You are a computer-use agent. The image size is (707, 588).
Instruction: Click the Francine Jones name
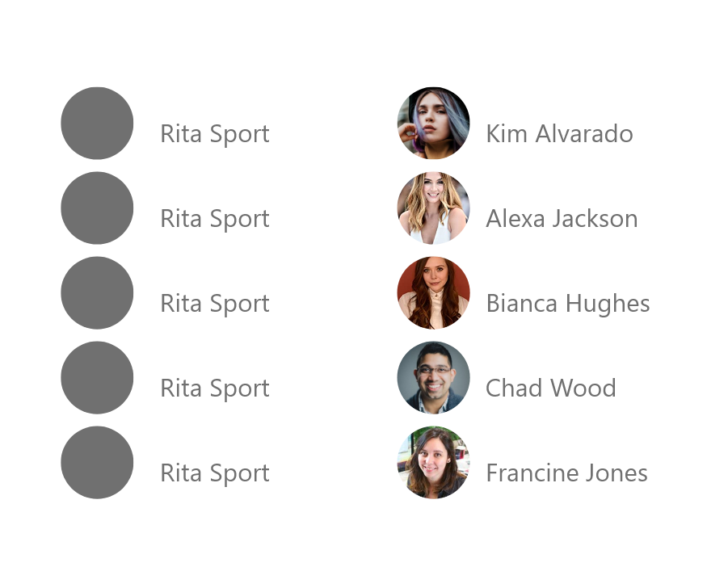(566, 473)
